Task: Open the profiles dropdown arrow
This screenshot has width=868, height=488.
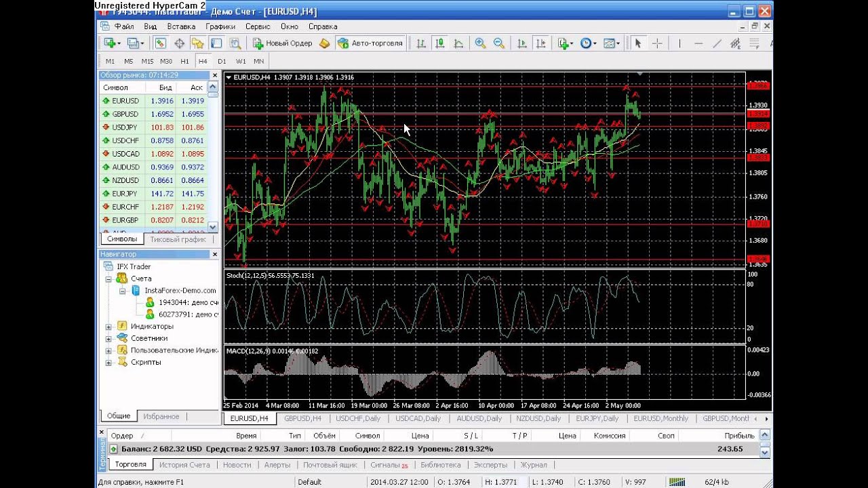Action: [x=141, y=43]
